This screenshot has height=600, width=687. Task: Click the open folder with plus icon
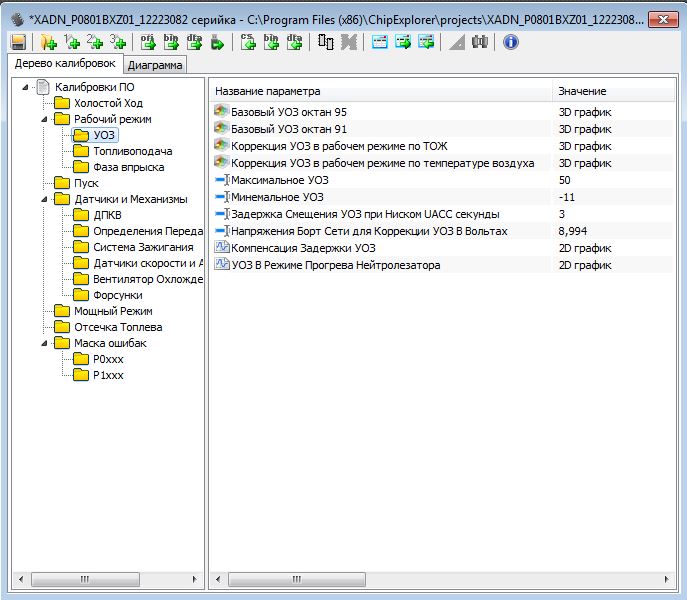pyautogui.click(x=47, y=42)
